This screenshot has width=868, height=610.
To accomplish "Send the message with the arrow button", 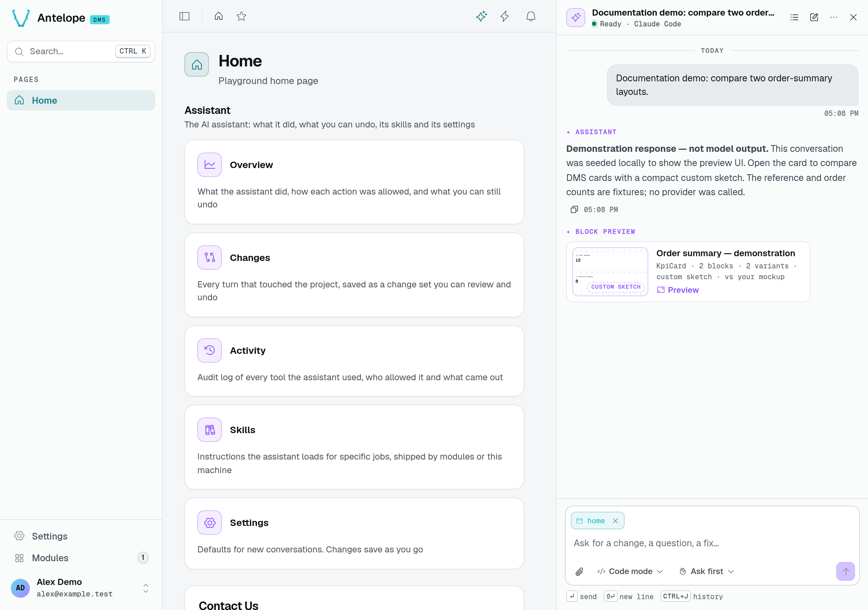I will coord(845,571).
